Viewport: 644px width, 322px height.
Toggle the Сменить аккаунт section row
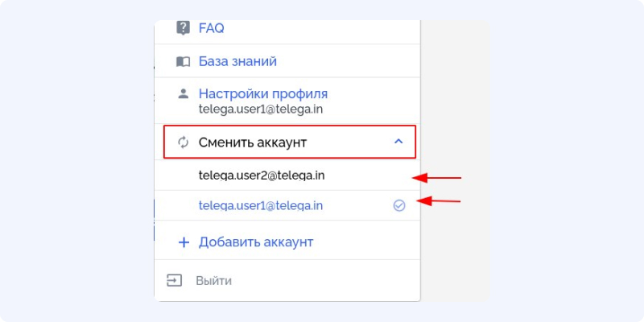point(290,142)
